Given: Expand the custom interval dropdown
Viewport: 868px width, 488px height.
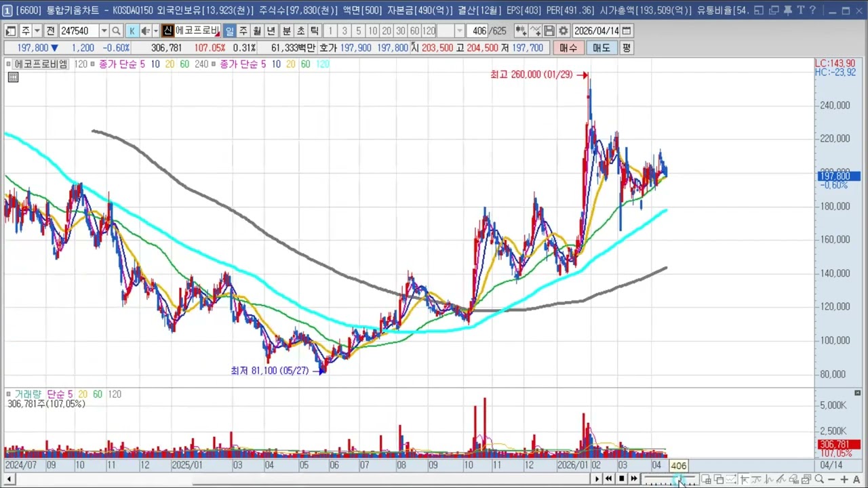Looking at the screenshot, I should tap(460, 31).
